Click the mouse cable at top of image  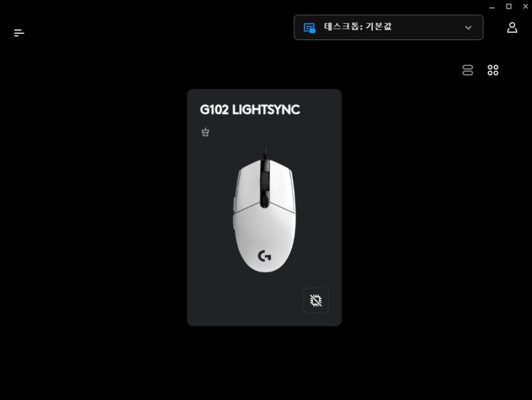point(265,153)
